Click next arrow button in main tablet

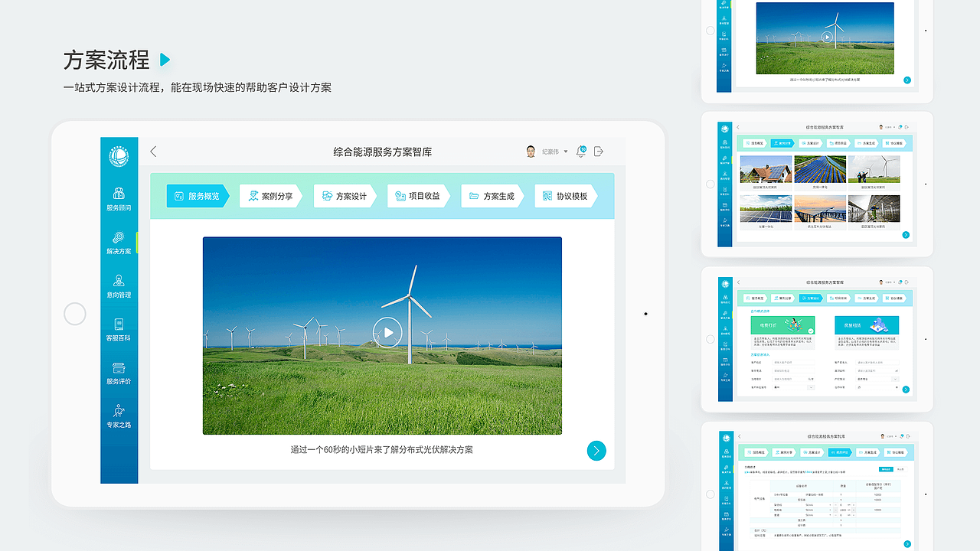pyautogui.click(x=596, y=451)
